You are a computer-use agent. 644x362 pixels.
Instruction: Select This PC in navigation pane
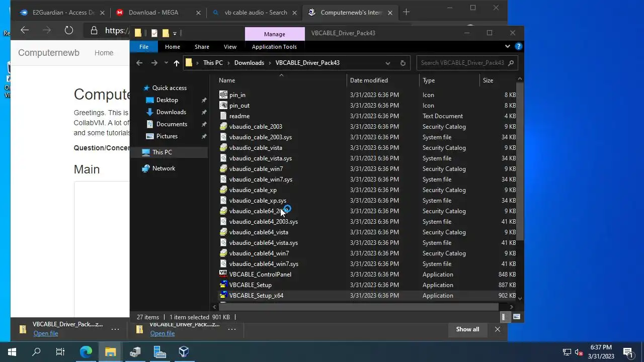[x=162, y=152]
